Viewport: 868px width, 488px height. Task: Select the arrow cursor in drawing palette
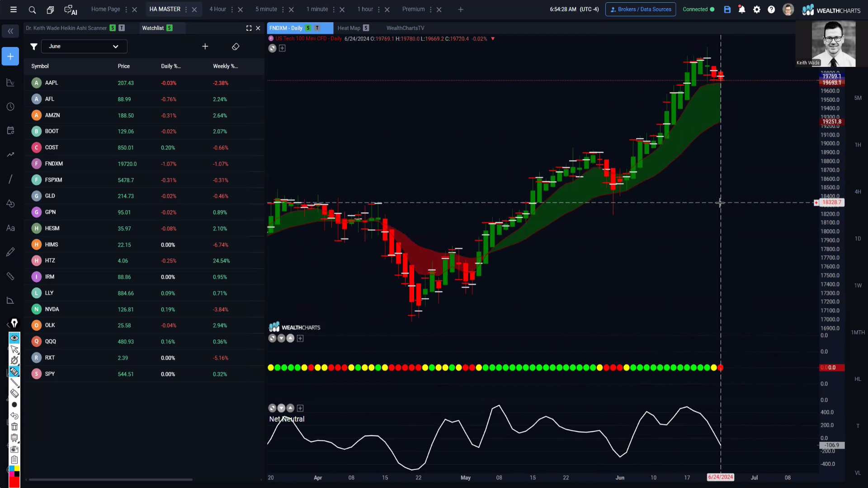point(14,349)
